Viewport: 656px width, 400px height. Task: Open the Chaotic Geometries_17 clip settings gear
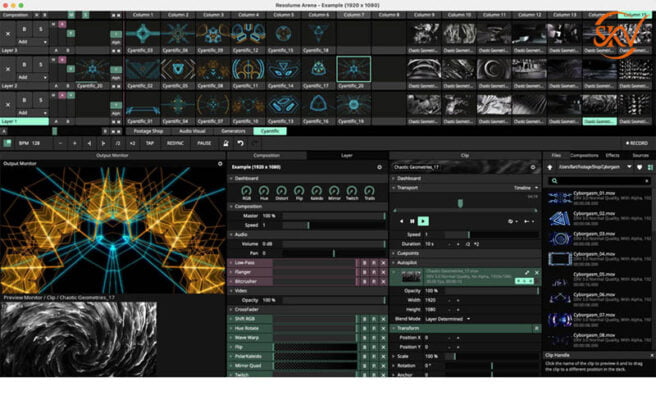pos(535,167)
